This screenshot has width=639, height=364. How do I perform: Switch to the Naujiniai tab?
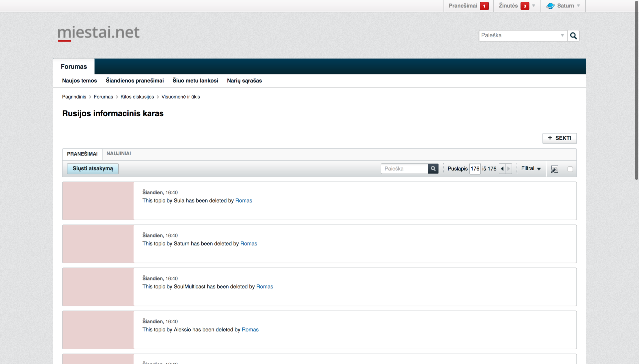(x=118, y=154)
